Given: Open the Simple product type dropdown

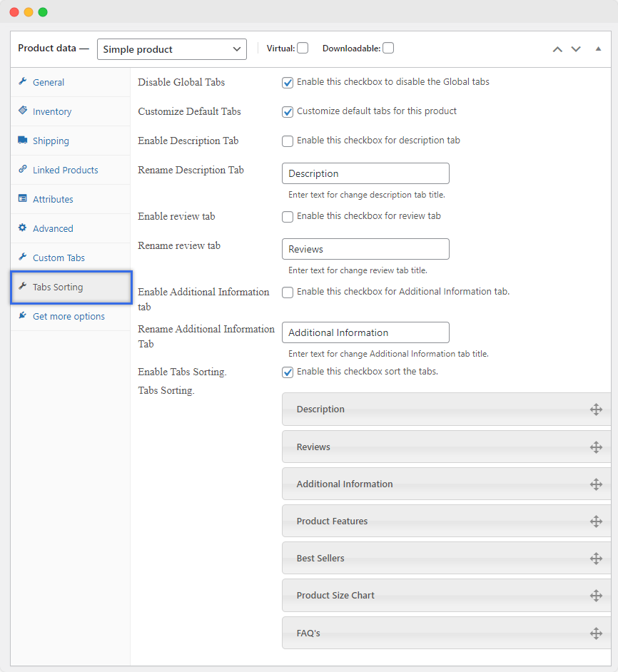Looking at the screenshot, I should (x=172, y=49).
